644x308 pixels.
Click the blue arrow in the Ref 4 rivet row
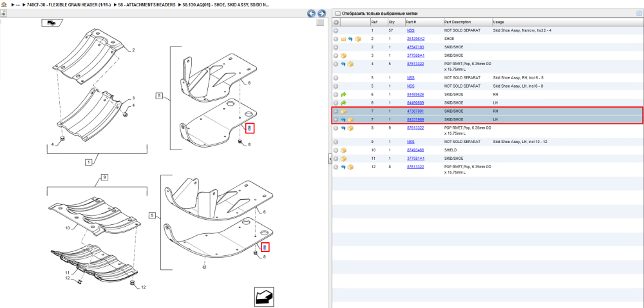pos(343,64)
